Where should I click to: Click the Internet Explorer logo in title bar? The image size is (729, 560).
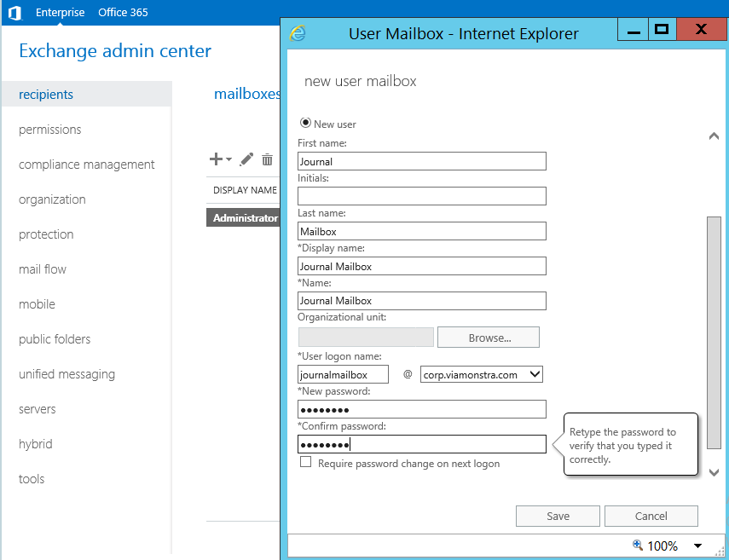[298, 33]
